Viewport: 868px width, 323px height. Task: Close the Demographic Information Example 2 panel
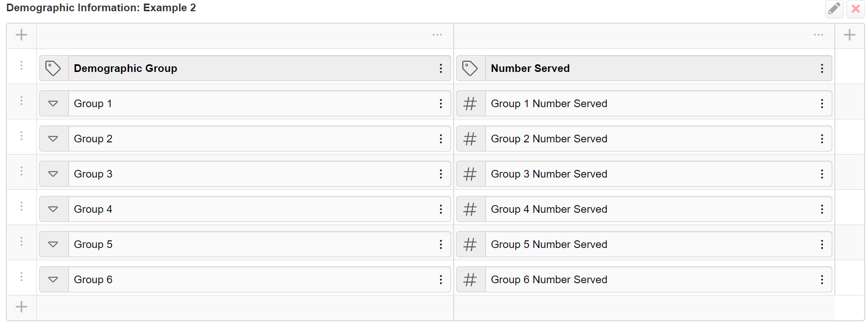click(856, 9)
